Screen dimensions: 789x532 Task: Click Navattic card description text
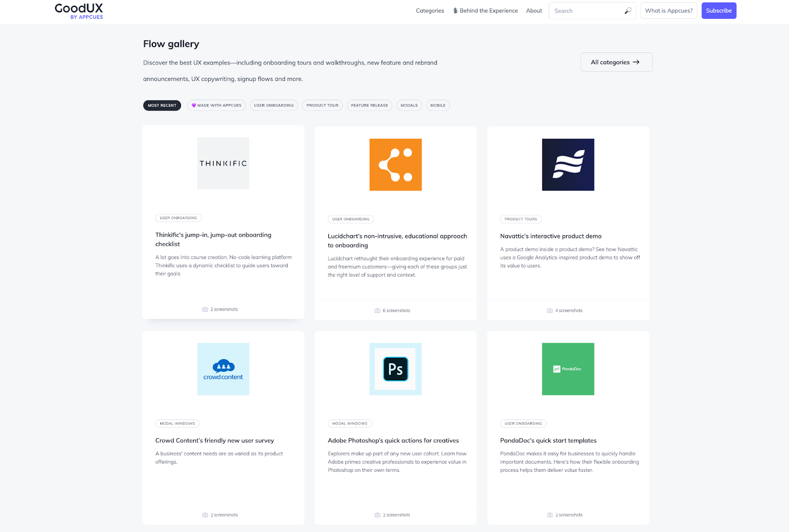[570, 257]
